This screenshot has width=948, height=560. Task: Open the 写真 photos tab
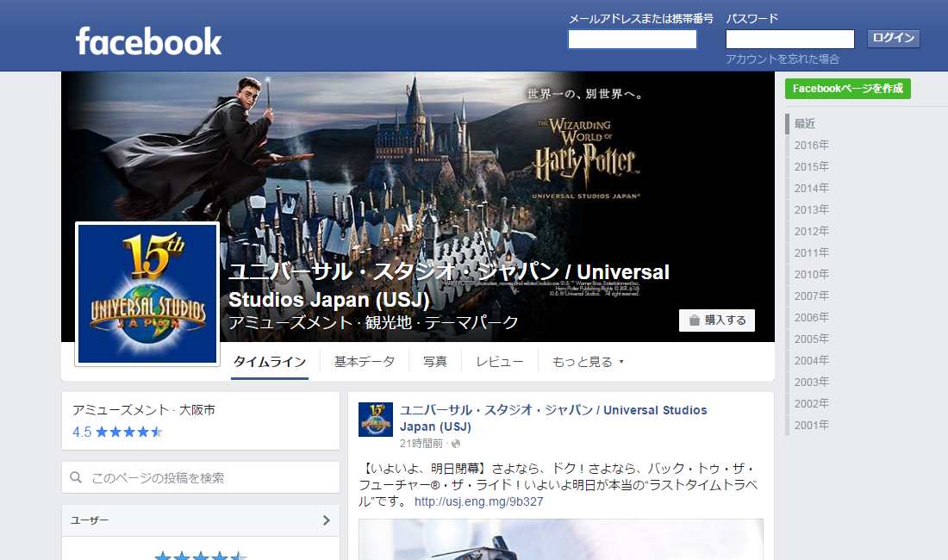434,362
